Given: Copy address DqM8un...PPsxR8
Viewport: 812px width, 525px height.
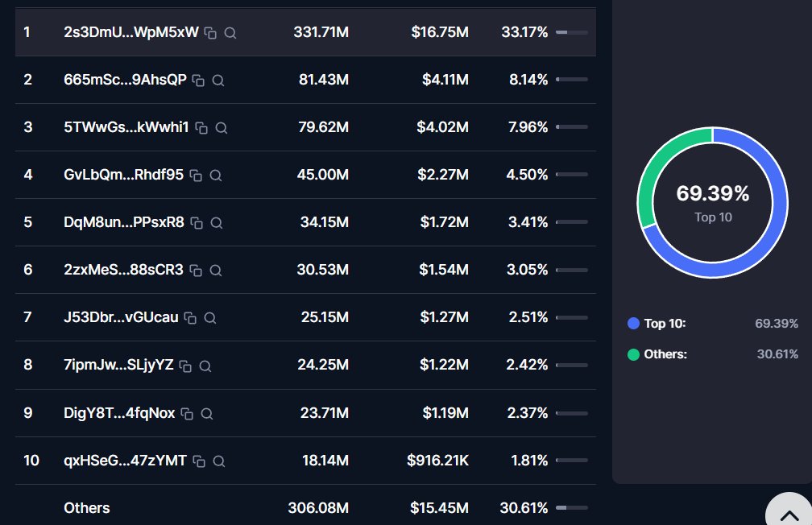Looking at the screenshot, I should [197, 222].
